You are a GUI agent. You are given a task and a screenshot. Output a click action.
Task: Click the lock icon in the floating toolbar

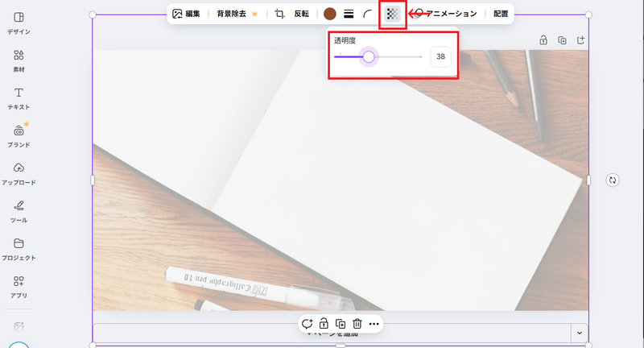324,324
